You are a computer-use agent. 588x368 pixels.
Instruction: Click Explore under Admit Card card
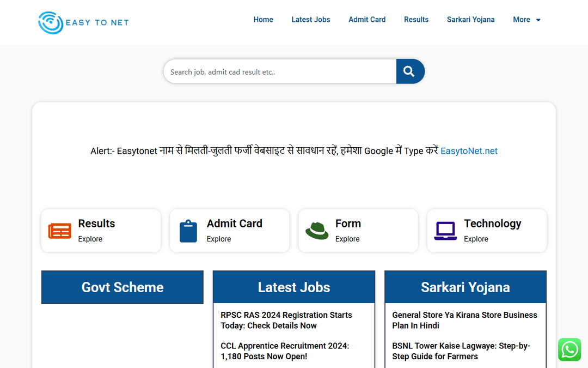pyautogui.click(x=219, y=239)
